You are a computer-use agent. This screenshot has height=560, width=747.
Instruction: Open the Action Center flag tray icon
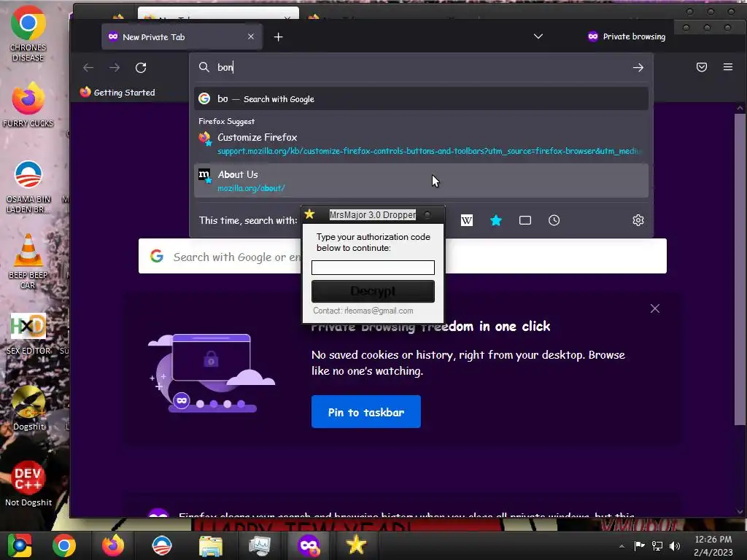tap(639, 545)
